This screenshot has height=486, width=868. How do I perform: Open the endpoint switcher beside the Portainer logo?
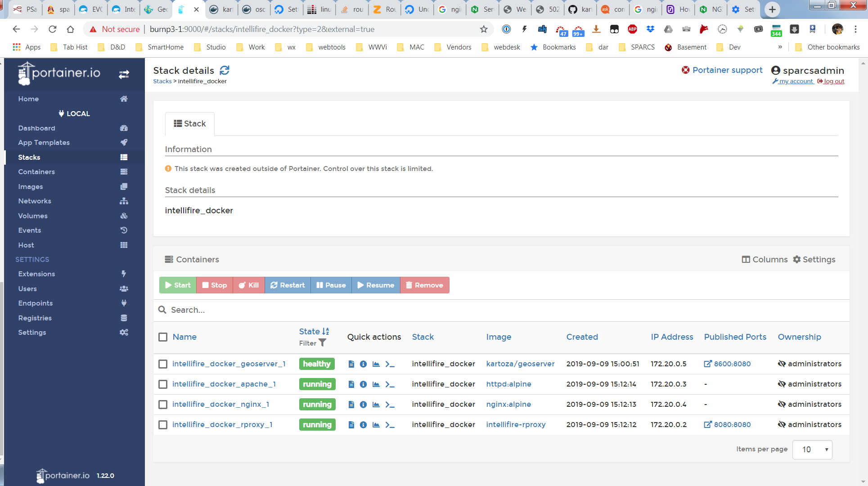click(124, 74)
